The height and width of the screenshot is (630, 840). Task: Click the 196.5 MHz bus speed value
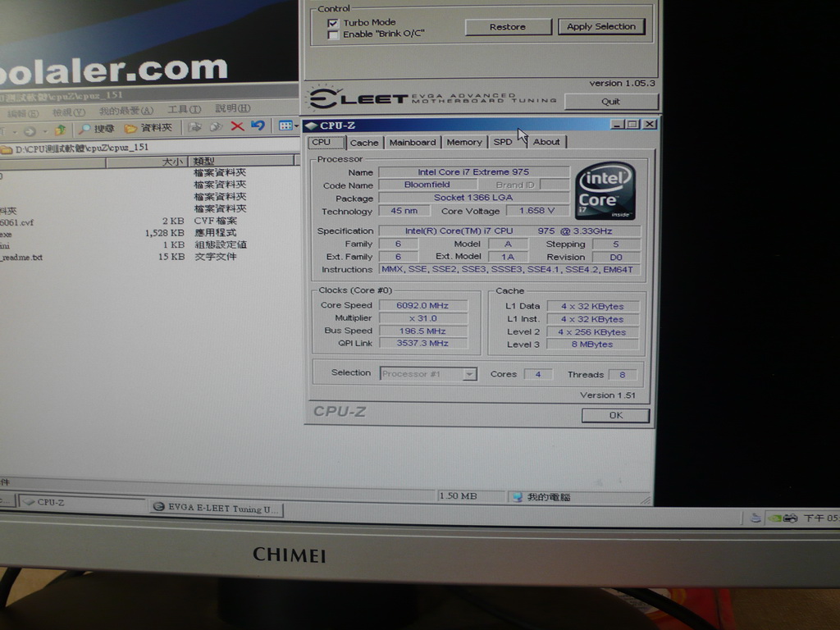422,331
